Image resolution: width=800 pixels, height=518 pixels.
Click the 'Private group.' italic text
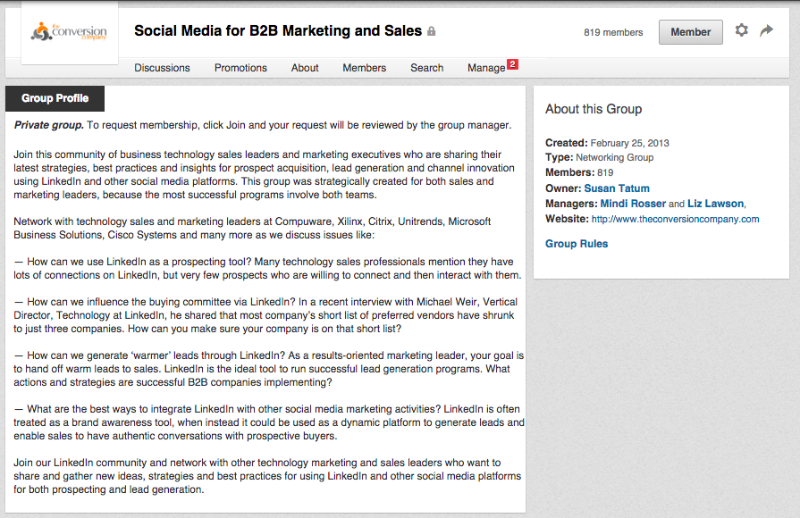(x=48, y=125)
